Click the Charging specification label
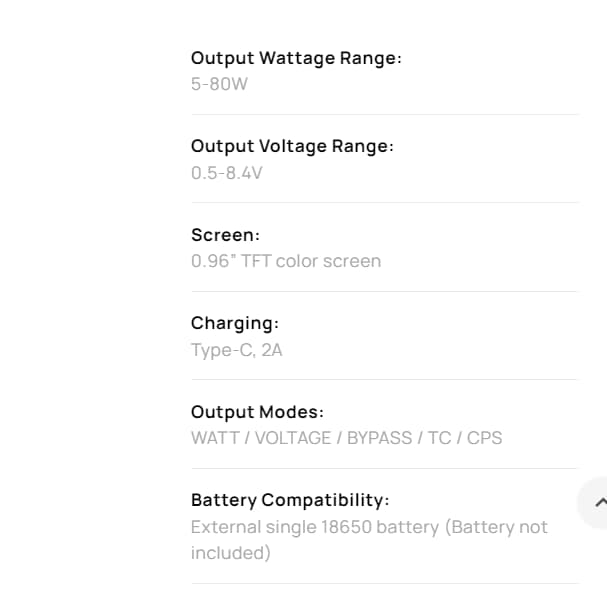 click(234, 323)
